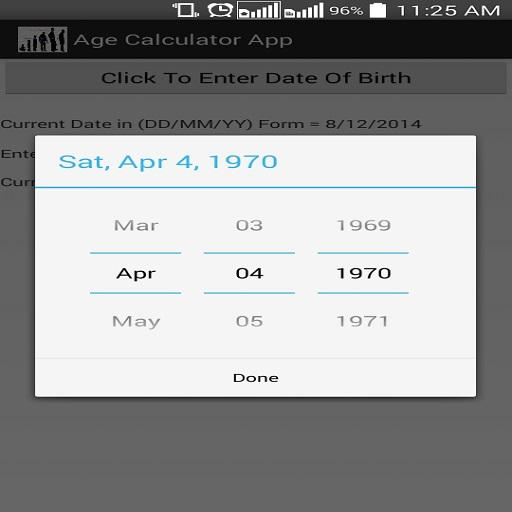Select previous day 03 in picker
This screenshot has width=512, height=512.
click(x=249, y=225)
